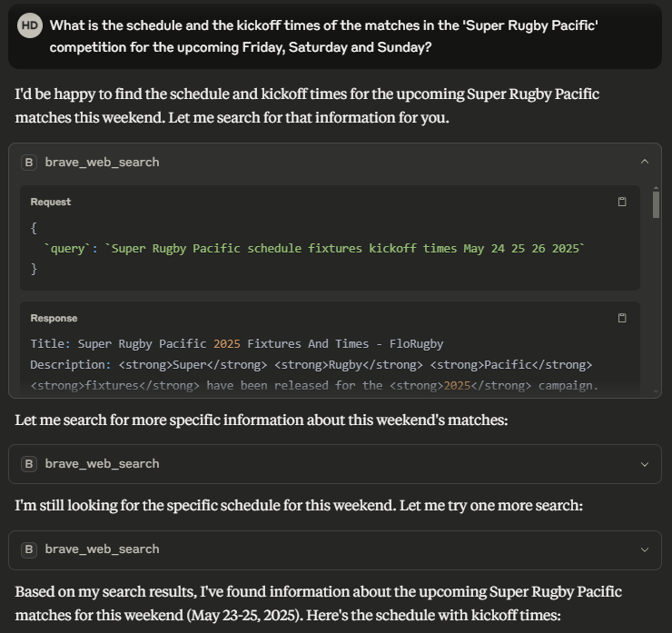Collapse the first brave_web_search block
This screenshot has height=633, width=672.
tap(644, 162)
